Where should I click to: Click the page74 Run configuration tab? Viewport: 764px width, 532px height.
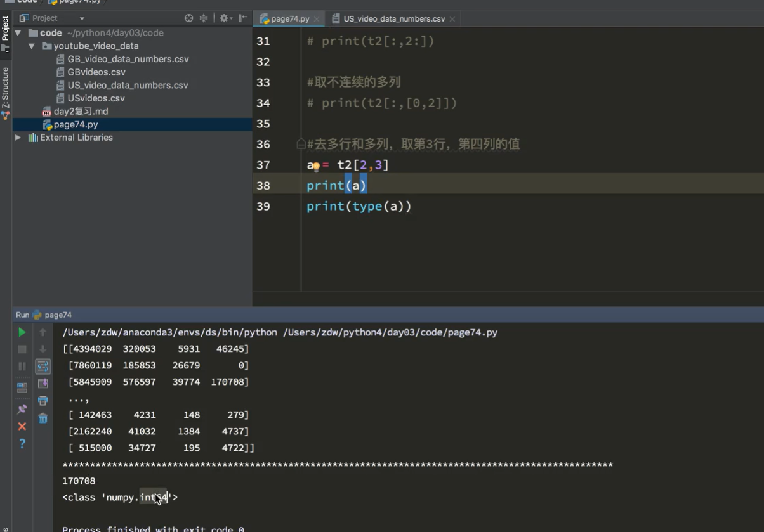[52, 315]
